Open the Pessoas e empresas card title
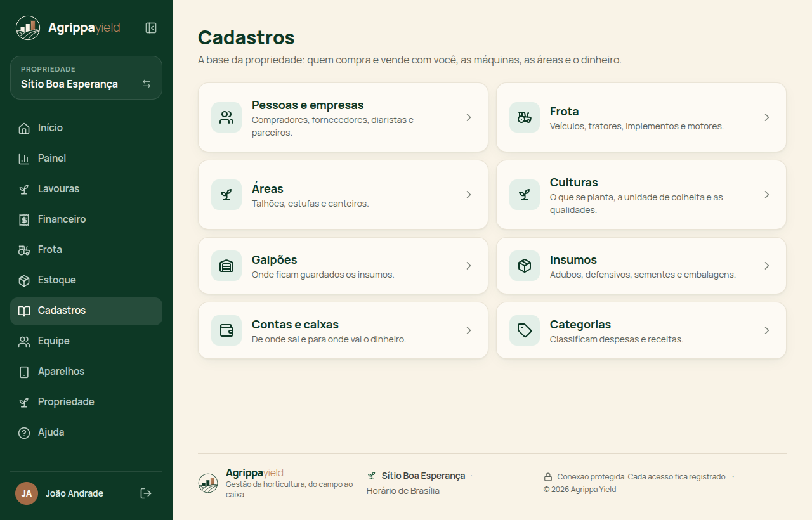Viewport: 812px width, 520px height. pos(308,105)
